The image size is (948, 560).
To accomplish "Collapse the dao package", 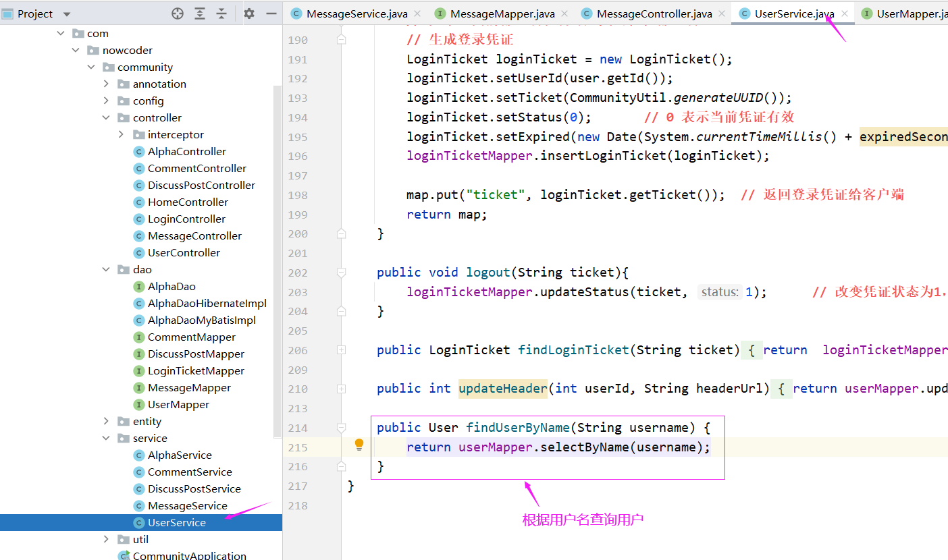I will pyautogui.click(x=106, y=269).
